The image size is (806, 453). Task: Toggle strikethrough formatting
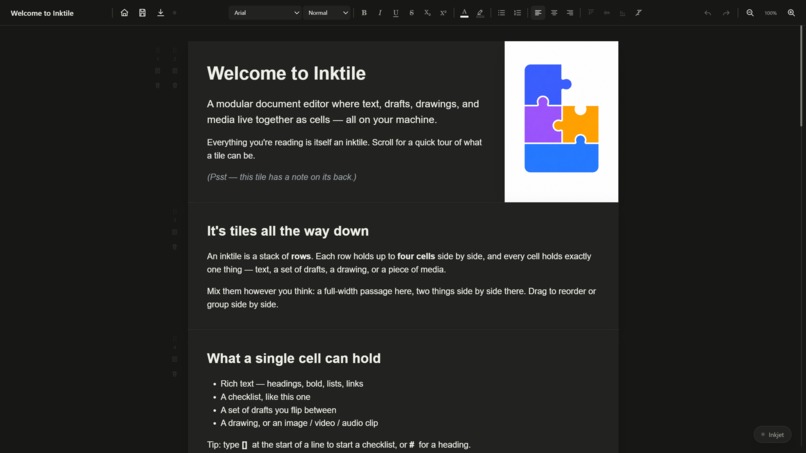(412, 13)
